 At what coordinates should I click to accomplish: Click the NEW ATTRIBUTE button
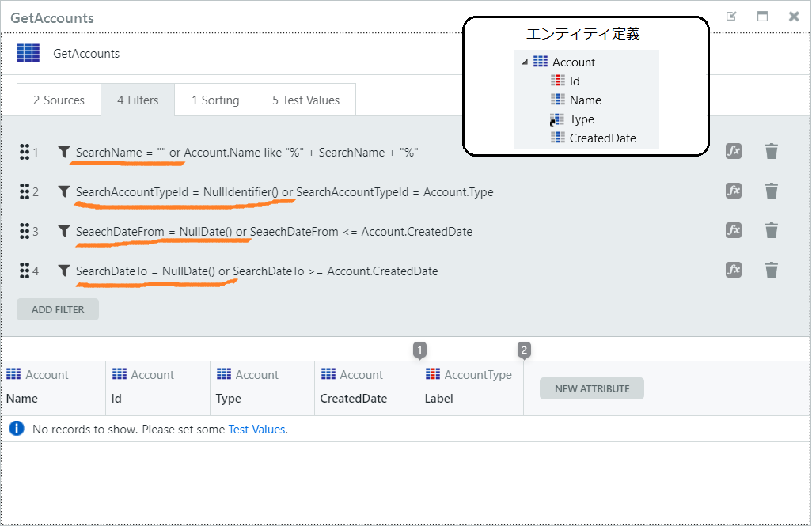pos(591,388)
